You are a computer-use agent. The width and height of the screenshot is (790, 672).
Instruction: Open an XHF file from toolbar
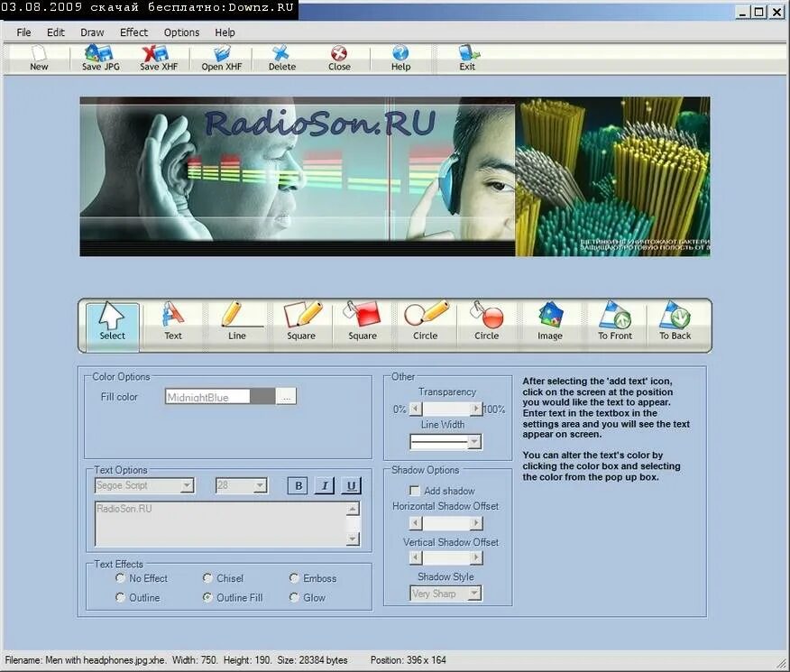click(x=222, y=59)
